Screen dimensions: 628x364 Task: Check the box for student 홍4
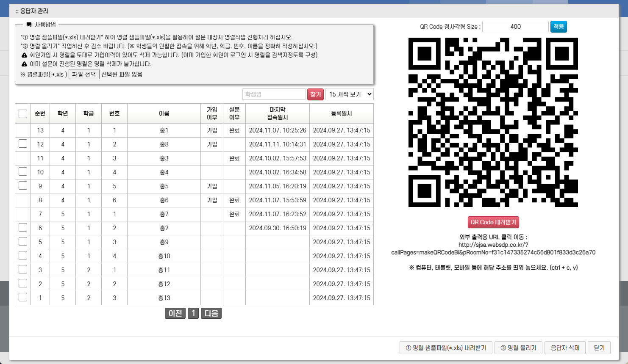point(23,171)
